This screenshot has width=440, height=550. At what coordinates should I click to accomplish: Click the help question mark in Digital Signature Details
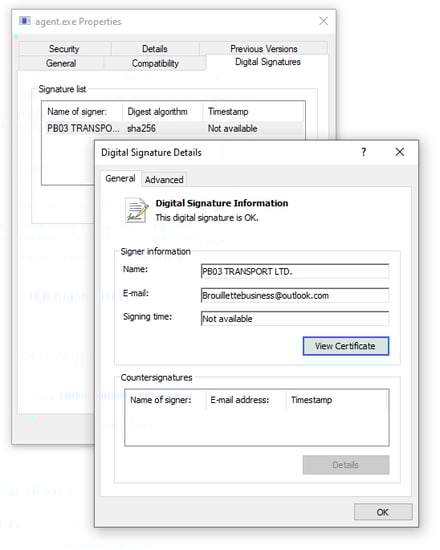coord(364,152)
